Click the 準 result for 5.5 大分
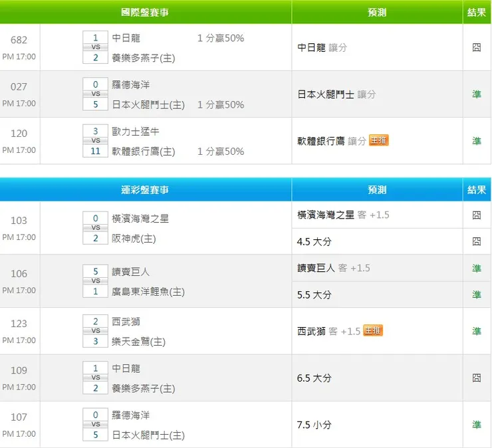Screen dimensions: 492x448 coord(476,294)
